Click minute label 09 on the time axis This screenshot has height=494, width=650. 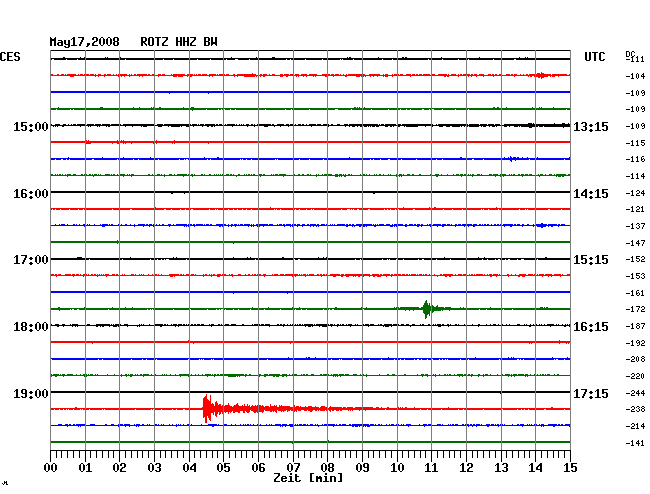362,468
